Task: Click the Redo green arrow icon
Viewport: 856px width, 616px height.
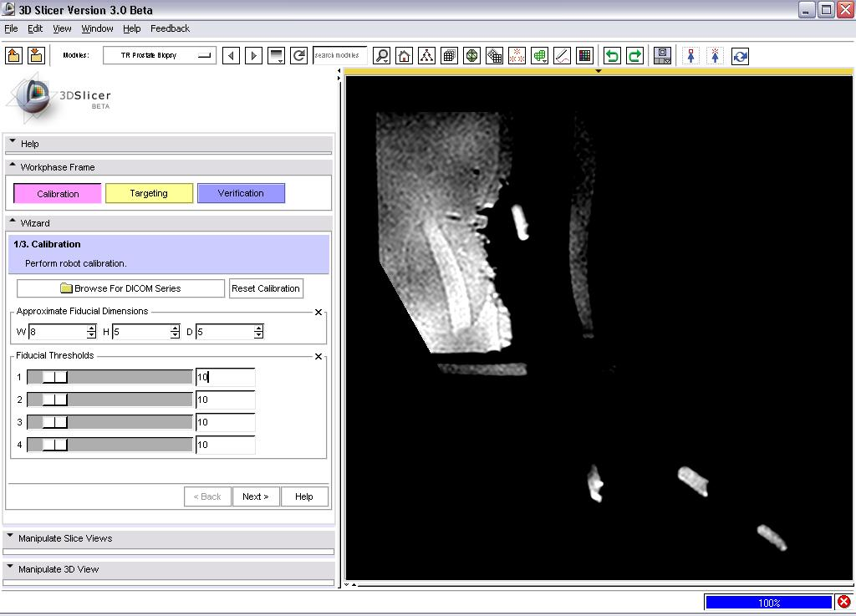Action: tap(634, 56)
